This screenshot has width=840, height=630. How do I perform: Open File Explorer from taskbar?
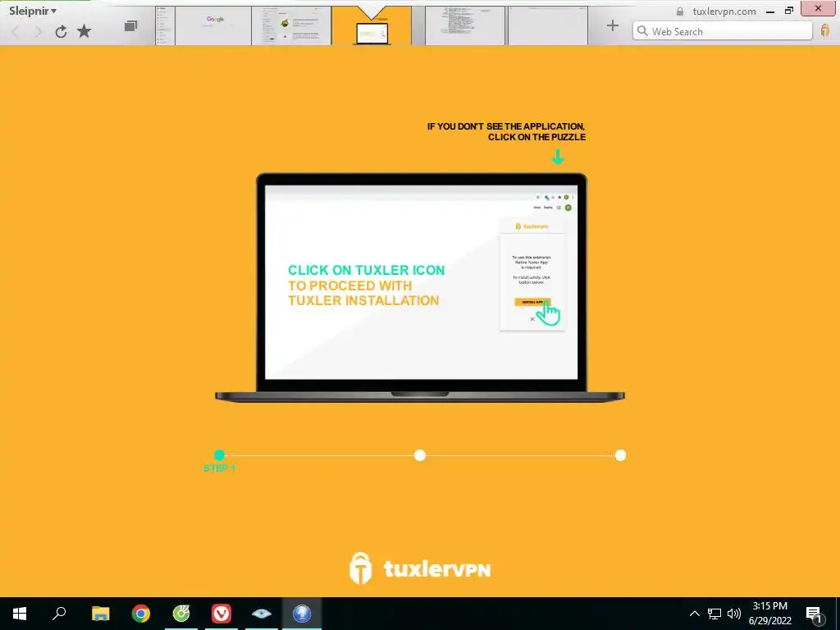pyautogui.click(x=100, y=614)
